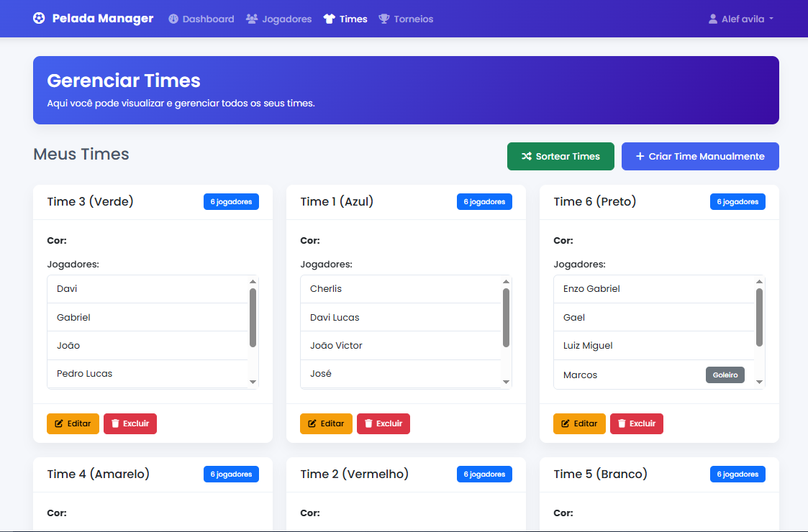The height and width of the screenshot is (532, 808).
Task: Click the pencil edit icon for Time 6 (Preto)
Action: [x=565, y=424]
